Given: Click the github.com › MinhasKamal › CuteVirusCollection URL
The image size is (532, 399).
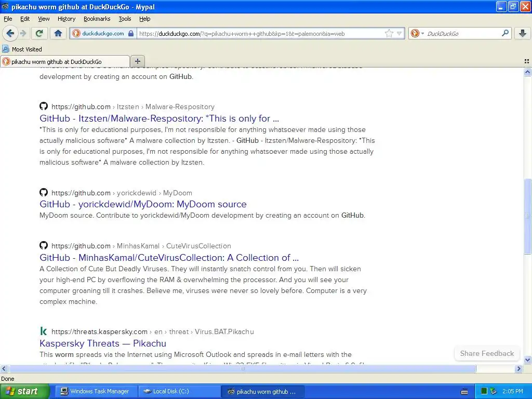Looking at the screenshot, I should [141, 246].
